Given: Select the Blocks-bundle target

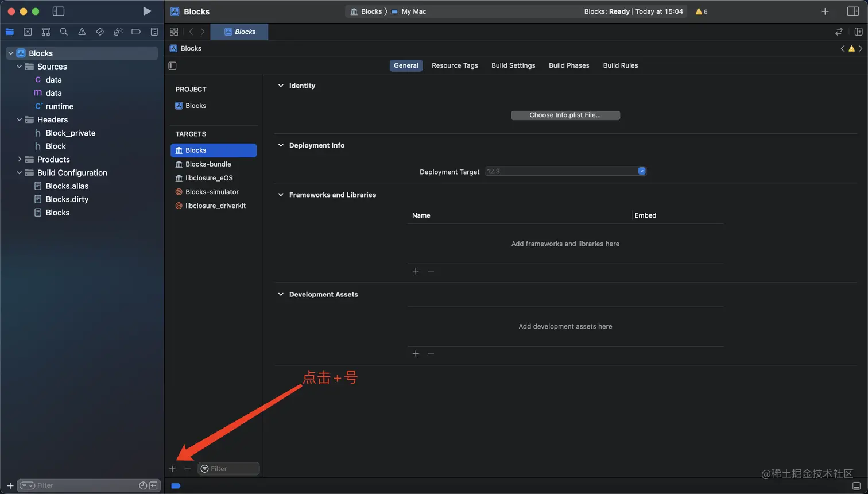Looking at the screenshot, I should coord(214,164).
